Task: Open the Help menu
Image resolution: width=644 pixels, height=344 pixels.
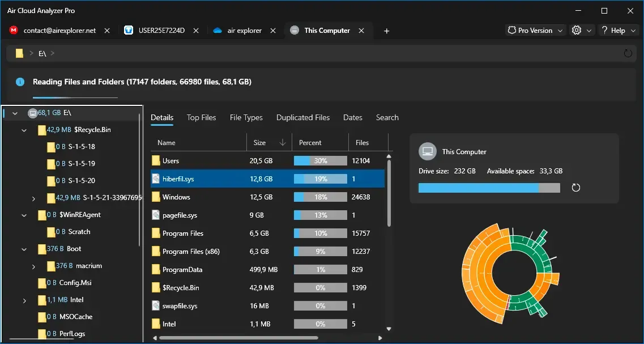Action: (618, 31)
